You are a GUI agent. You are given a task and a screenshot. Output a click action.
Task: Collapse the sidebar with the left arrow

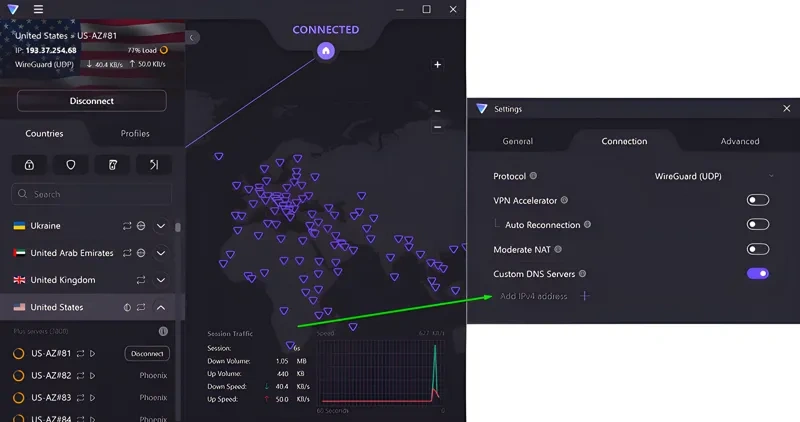tap(192, 37)
